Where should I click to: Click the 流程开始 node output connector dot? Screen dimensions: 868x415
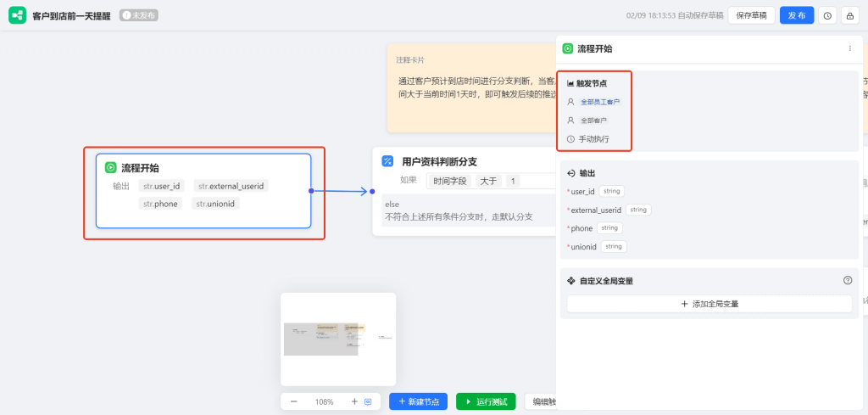311,191
